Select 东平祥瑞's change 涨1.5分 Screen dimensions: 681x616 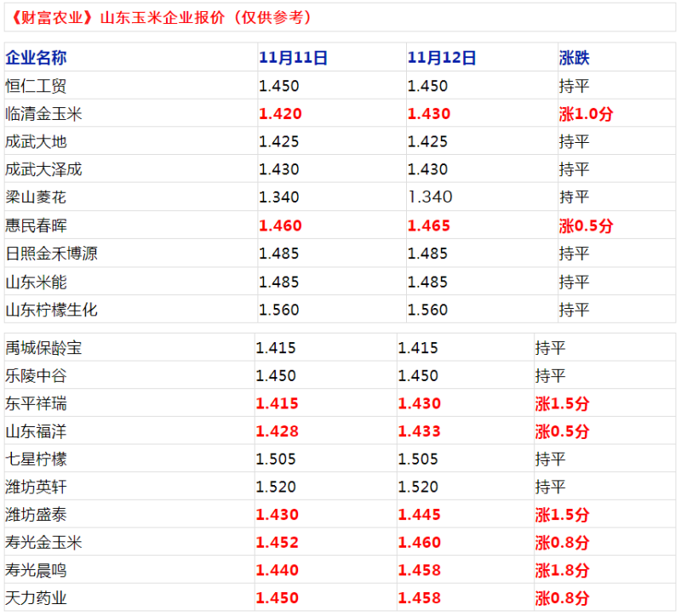[562, 403]
